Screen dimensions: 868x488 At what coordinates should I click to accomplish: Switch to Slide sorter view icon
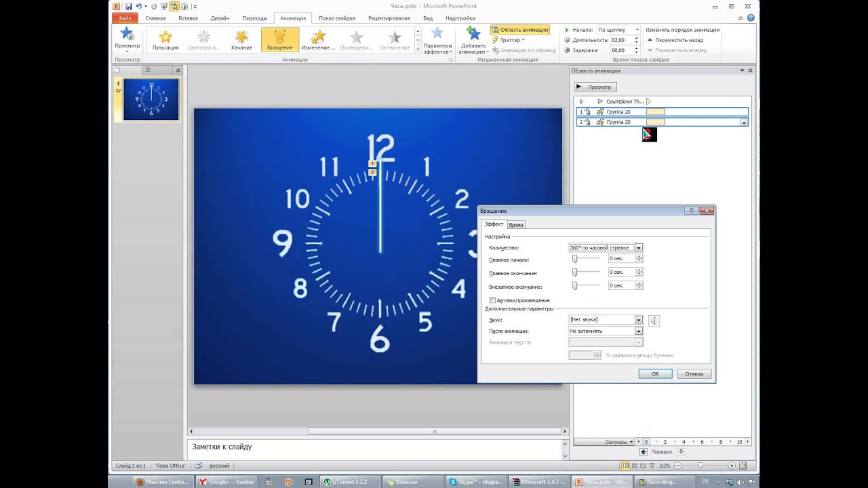635,466
